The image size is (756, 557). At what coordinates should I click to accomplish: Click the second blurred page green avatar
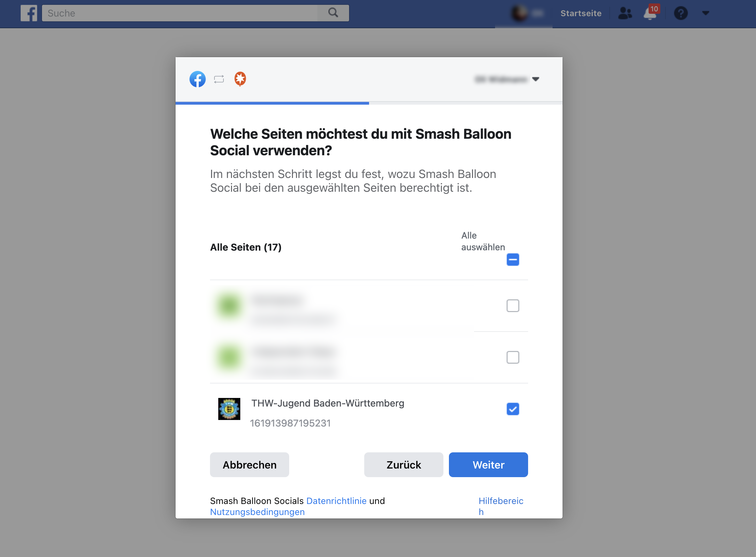[x=229, y=357]
